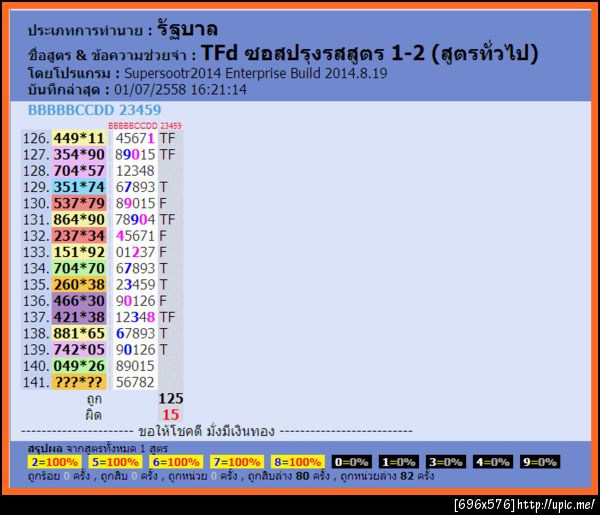
Task: Click prediction 01237 in row 133
Action: click(x=135, y=252)
